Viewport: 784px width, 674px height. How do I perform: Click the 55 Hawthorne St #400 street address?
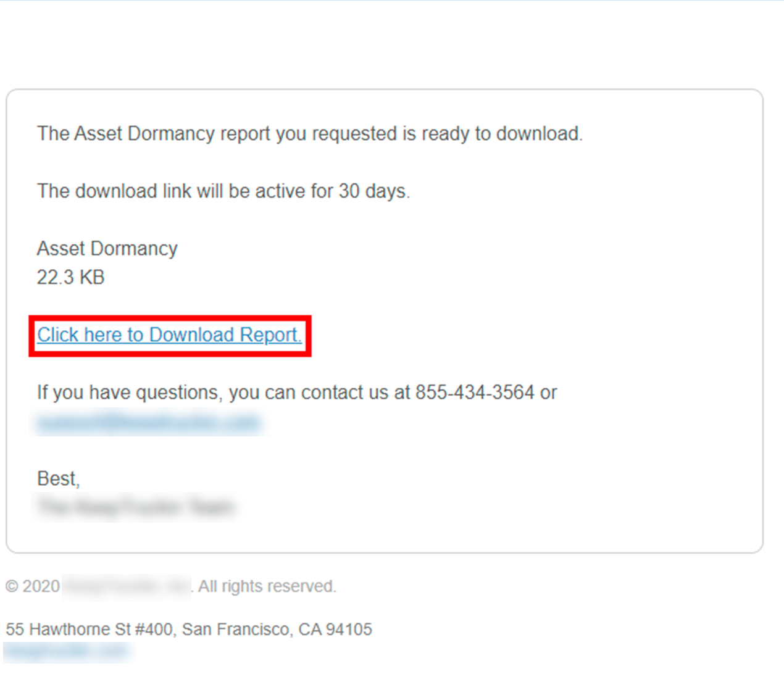coord(90,630)
